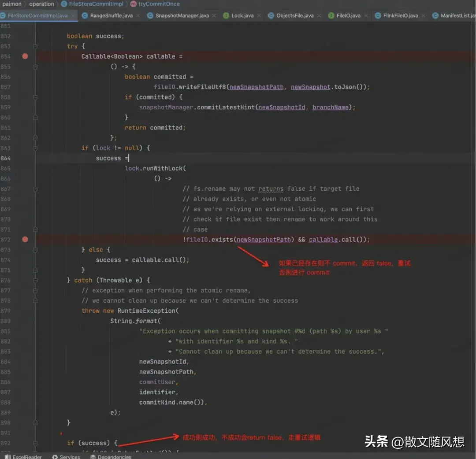Close the RangeShuffle.java tab
This screenshot has width=476, height=459.
coord(138,15)
